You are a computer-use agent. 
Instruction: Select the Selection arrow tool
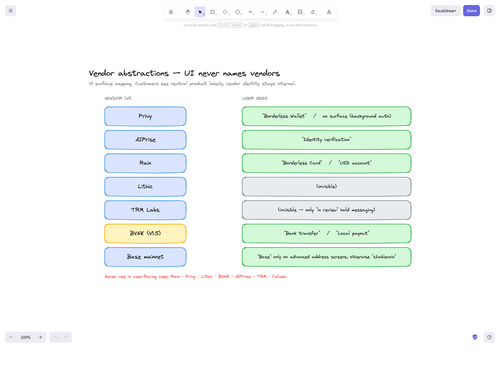tap(200, 12)
